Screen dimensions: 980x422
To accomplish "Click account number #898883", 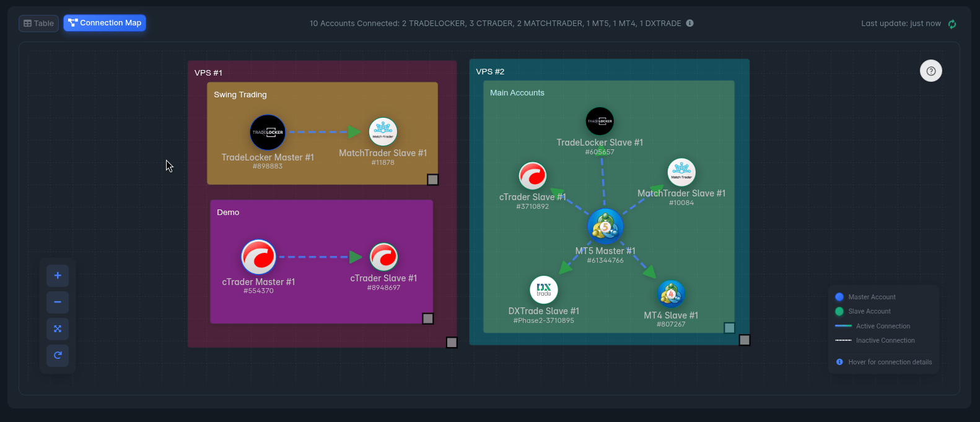I will coord(268,166).
